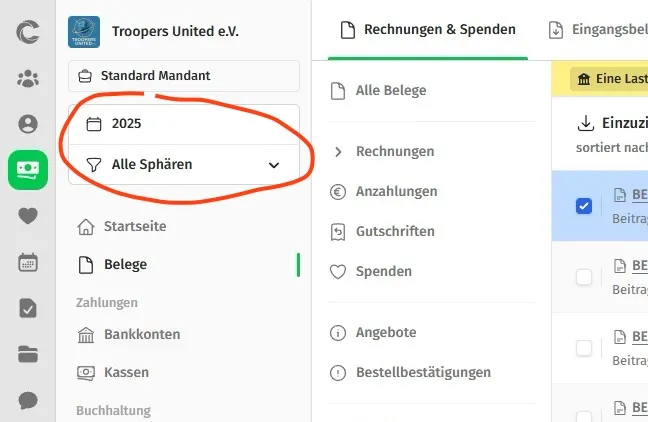Open the calendar icon in left rail
648x422 pixels.
pyautogui.click(x=28, y=263)
